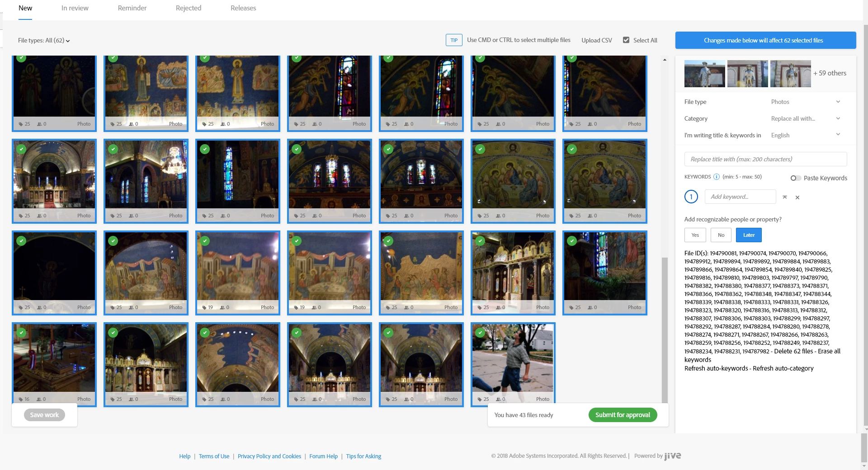Open the Forum Help link
868x470 pixels.
point(323,456)
